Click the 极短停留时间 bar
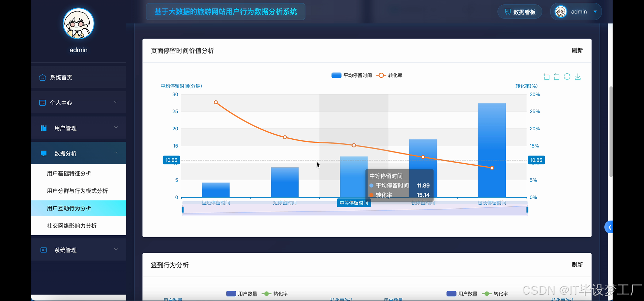 (x=216, y=190)
